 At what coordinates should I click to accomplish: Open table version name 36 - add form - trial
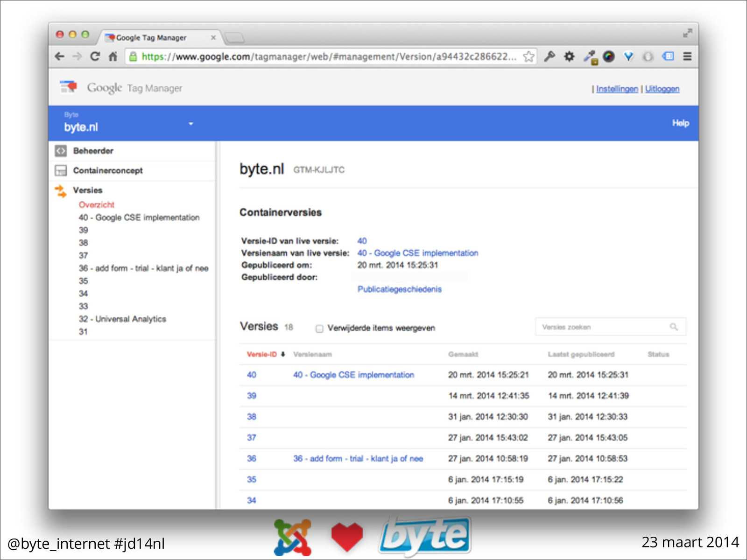[358, 459]
